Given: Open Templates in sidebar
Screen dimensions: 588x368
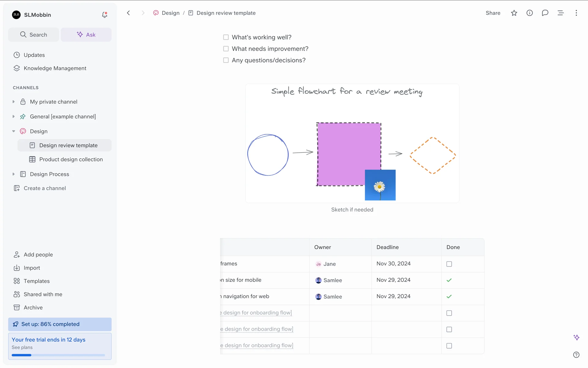Looking at the screenshot, I should (36, 281).
